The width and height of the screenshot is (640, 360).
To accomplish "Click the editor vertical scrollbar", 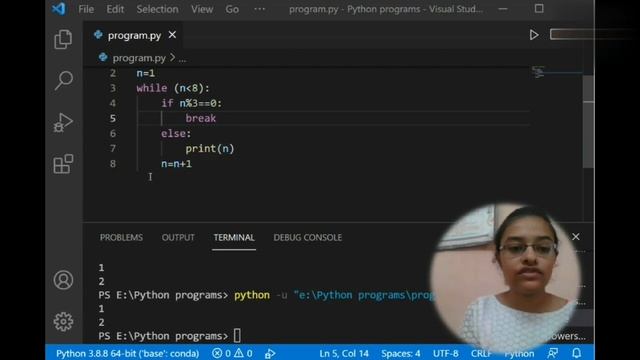I will pos(588,122).
